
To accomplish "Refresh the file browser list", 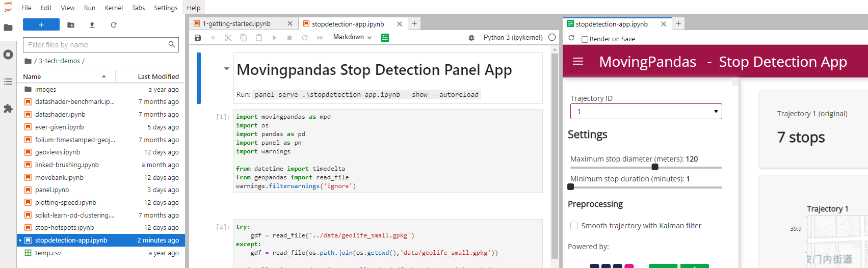I will click(114, 24).
